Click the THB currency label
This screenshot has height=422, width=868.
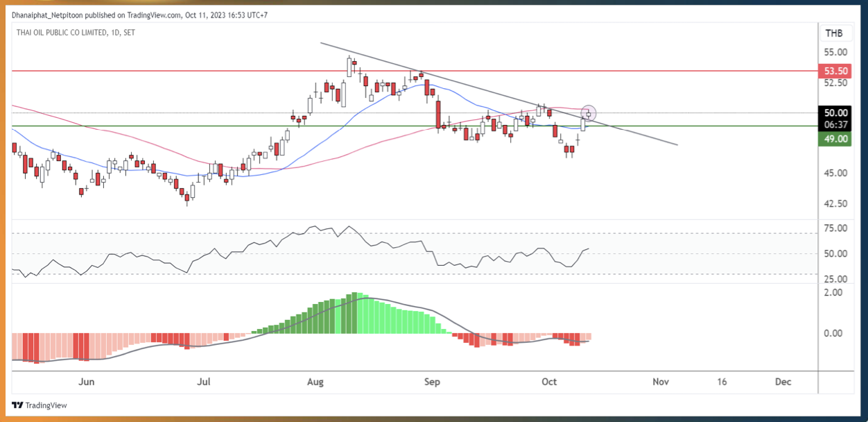point(833,33)
